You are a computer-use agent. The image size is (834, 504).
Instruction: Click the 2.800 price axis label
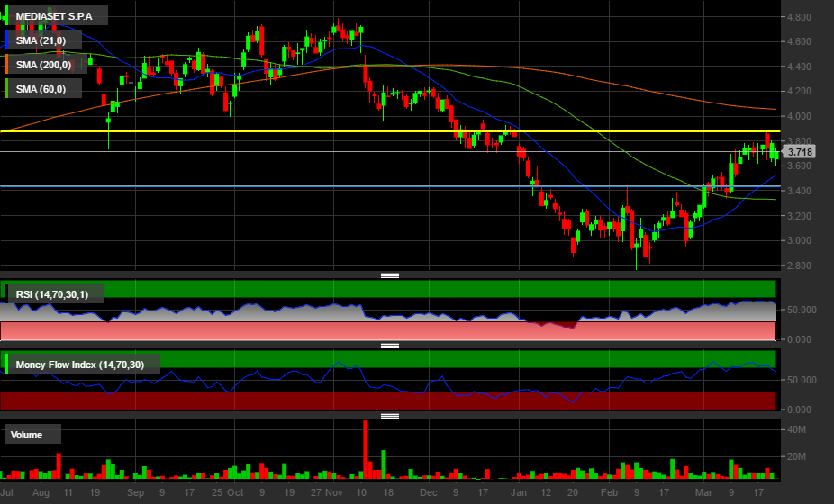click(x=800, y=265)
